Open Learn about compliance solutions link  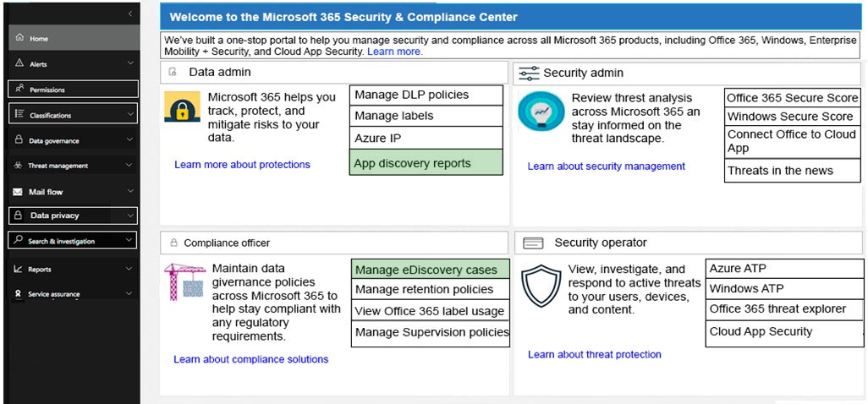(x=250, y=359)
